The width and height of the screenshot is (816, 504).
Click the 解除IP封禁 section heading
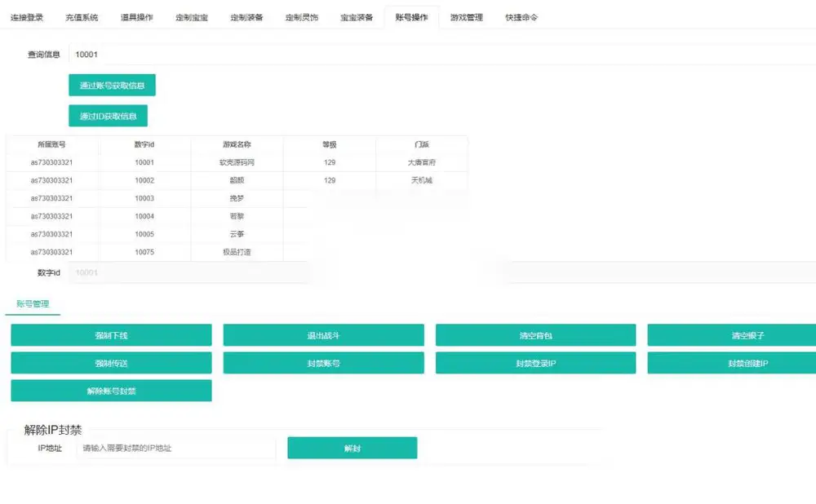pos(52,430)
